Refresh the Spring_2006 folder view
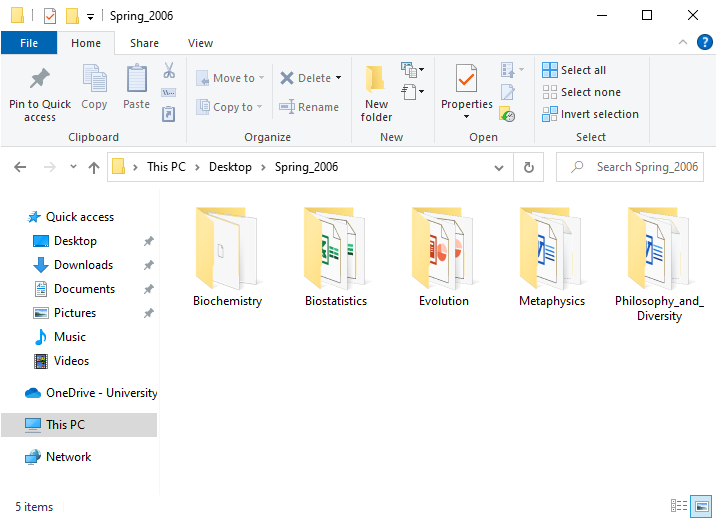This screenshot has width=717, height=519. click(528, 167)
